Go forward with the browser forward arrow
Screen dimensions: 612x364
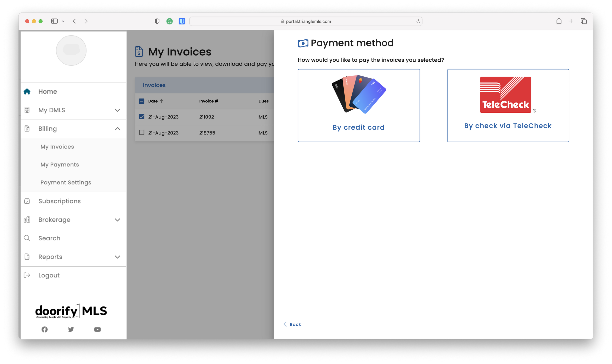tap(86, 21)
